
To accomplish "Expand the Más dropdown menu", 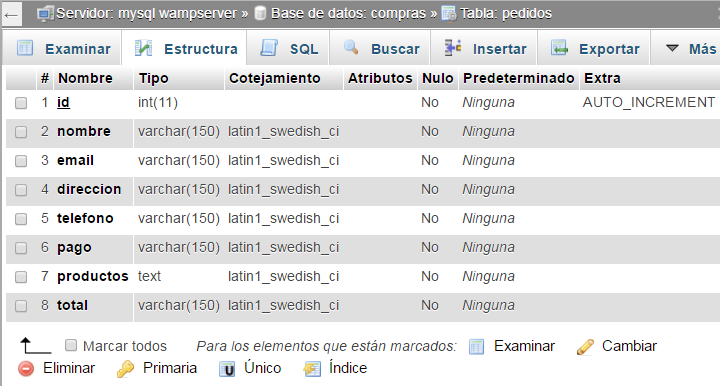I will (x=691, y=49).
